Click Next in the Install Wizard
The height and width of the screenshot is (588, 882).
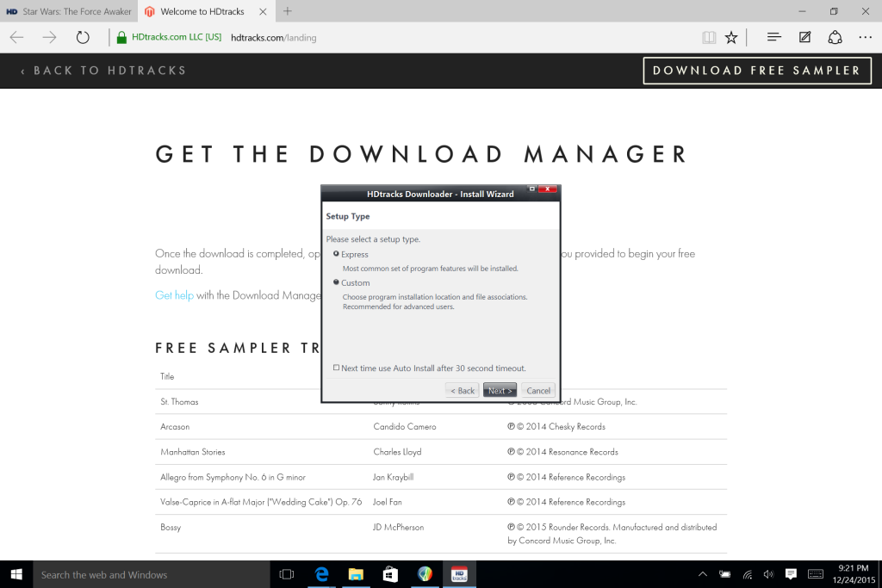coord(500,391)
